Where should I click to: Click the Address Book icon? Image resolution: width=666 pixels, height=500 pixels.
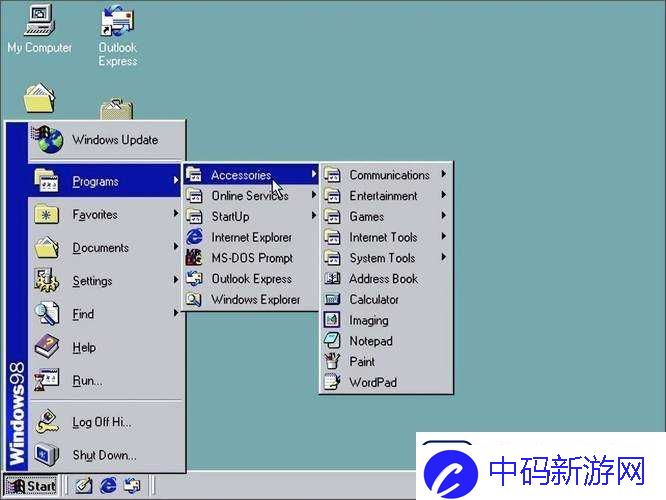[332, 278]
